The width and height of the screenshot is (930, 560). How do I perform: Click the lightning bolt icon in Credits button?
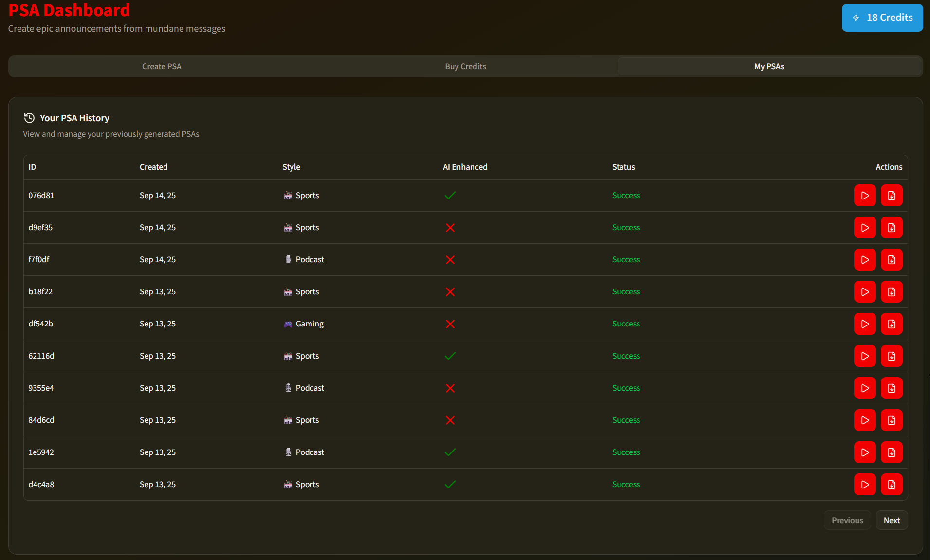point(856,18)
